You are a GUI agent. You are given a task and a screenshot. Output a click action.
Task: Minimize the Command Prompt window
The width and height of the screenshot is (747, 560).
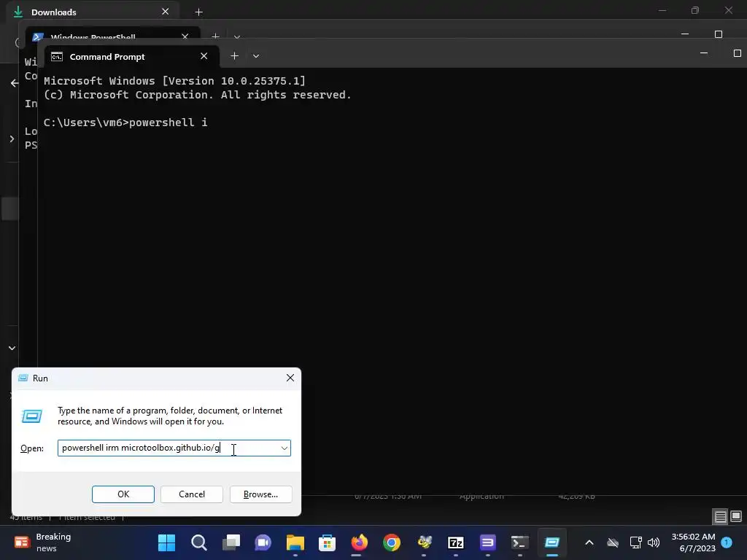[x=704, y=53]
